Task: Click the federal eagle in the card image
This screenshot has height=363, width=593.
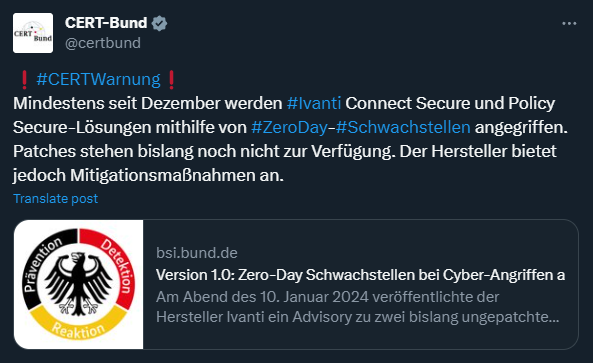Action: pos(78,284)
